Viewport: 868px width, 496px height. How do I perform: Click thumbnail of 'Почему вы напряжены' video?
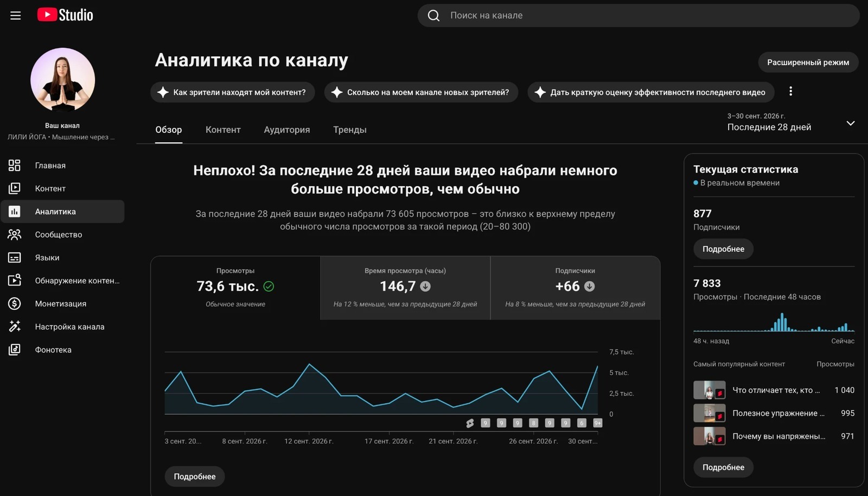(x=710, y=436)
